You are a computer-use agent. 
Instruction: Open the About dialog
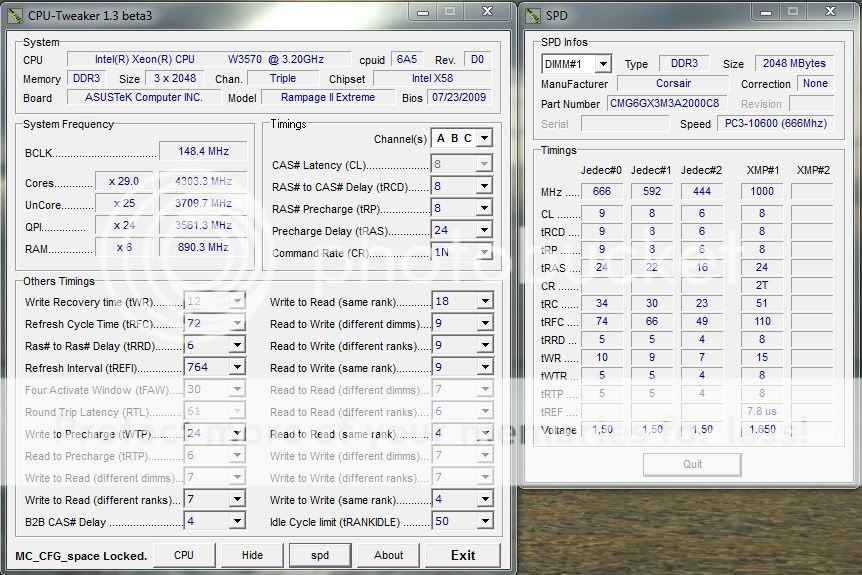[389, 555]
